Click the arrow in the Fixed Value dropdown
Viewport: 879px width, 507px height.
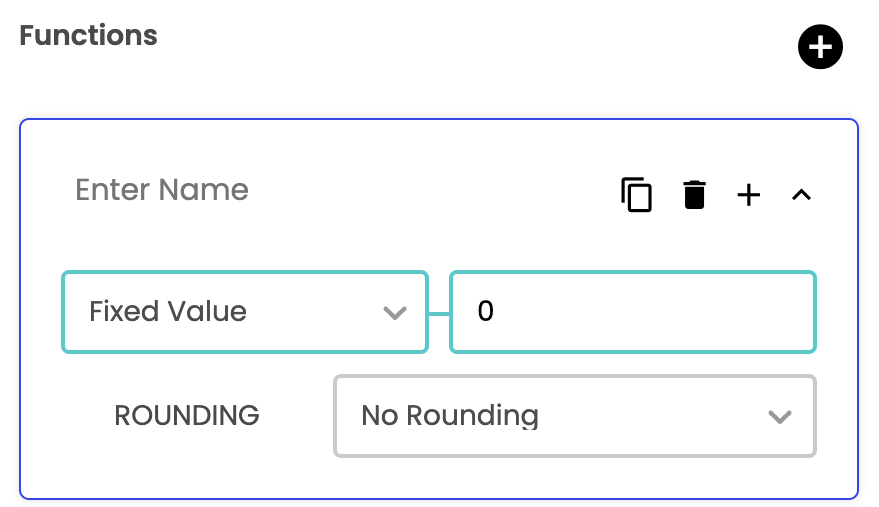395,313
